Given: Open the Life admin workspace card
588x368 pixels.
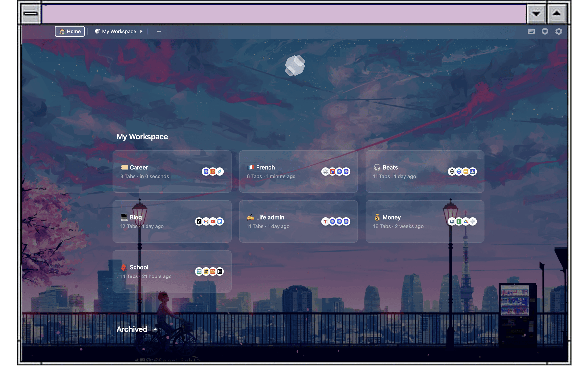Looking at the screenshot, I should tap(298, 222).
